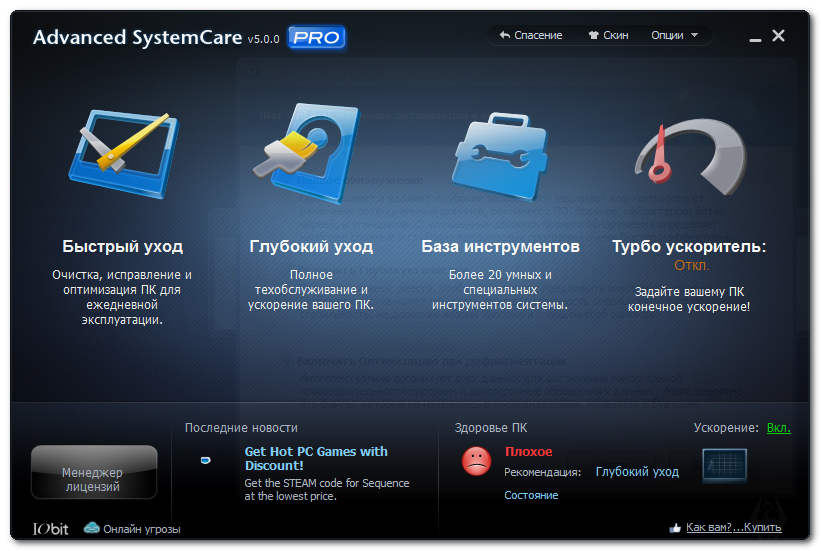The height and width of the screenshot is (551, 821).
Task: Click the Последние новости heading
Action: (241, 428)
